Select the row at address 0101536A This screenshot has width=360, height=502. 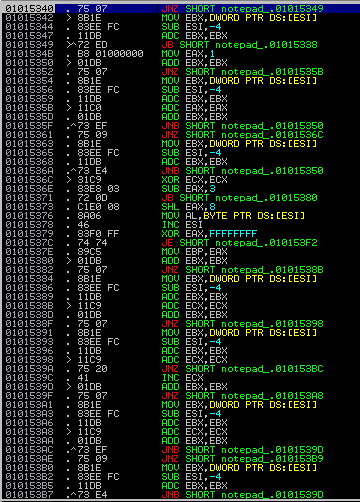180,170
